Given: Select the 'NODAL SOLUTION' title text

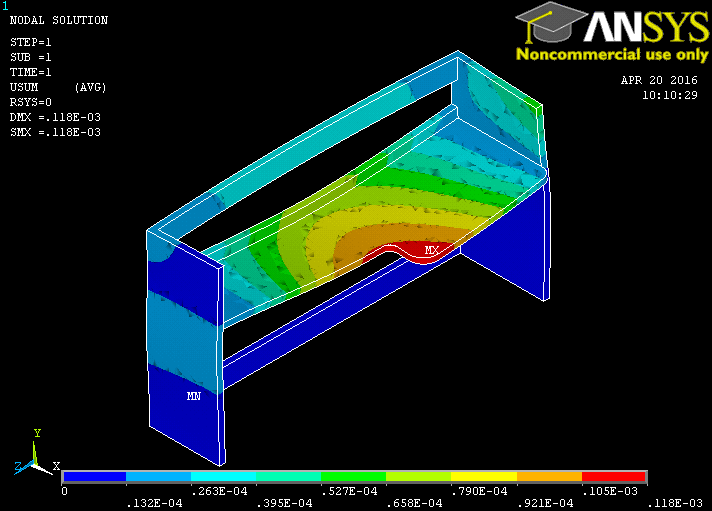Looking at the screenshot, I should [59, 20].
